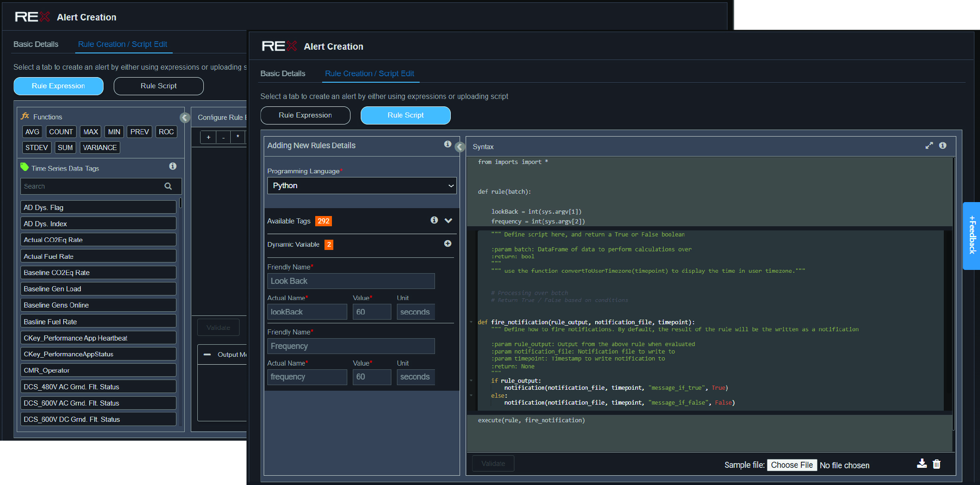Image resolution: width=980 pixels, height=485 pixels.
Task: Delete the script via the trash icon
Action: [x=936, y=464]
